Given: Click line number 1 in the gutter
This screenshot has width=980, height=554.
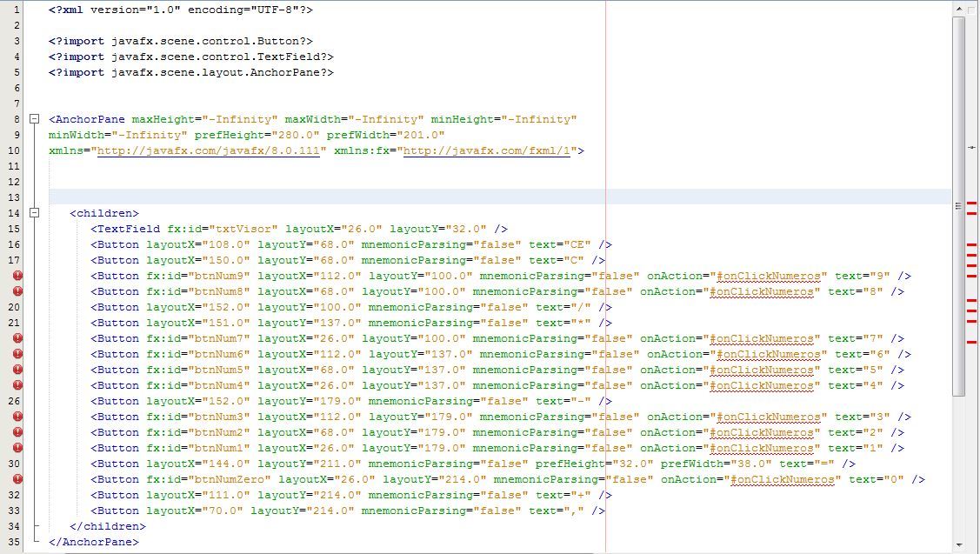Looking at the screenshot, I should coord(17,10).
